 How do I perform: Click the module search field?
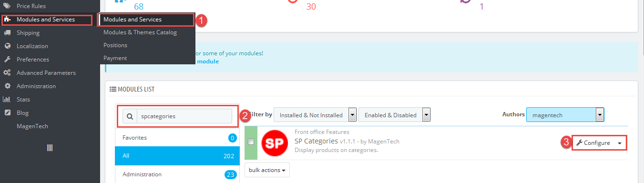click(184, 116)
